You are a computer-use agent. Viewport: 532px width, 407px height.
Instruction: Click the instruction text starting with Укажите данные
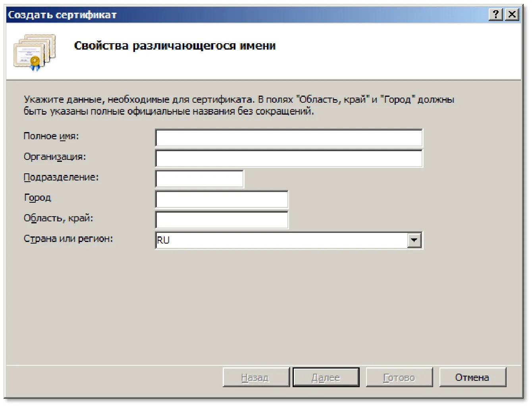[239, 106]
